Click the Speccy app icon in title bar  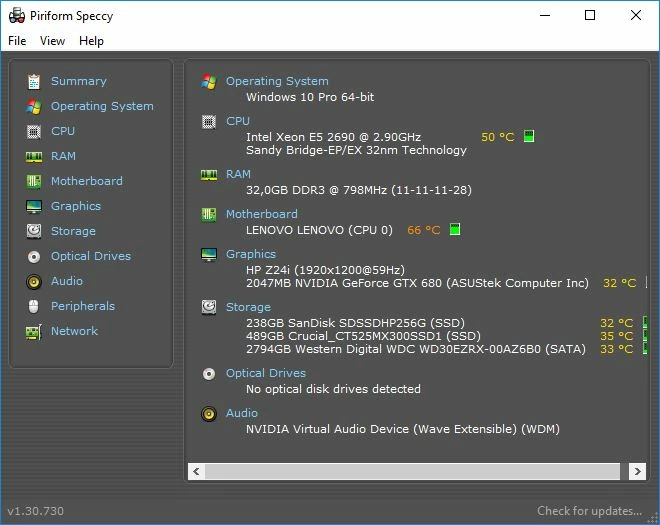coord(17,16)
